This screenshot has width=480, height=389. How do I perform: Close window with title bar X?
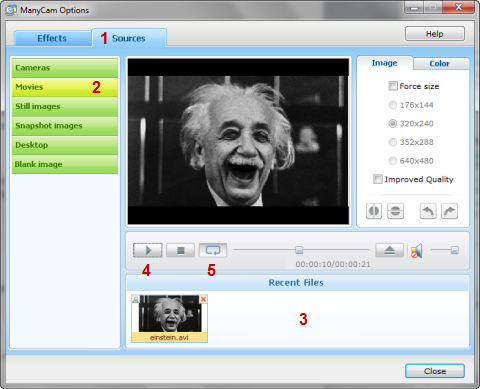pos(459,7)
